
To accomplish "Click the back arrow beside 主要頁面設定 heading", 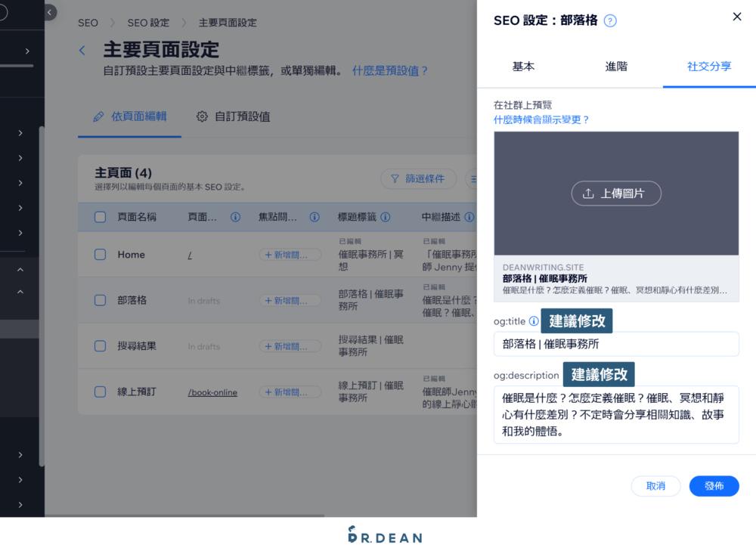I will (x=82, y=50).
